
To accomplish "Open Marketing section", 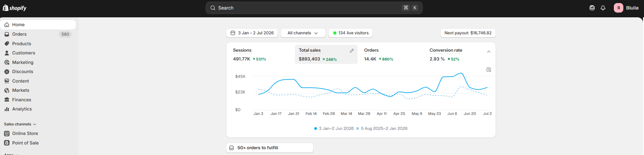I will click(x=38, y=62).
